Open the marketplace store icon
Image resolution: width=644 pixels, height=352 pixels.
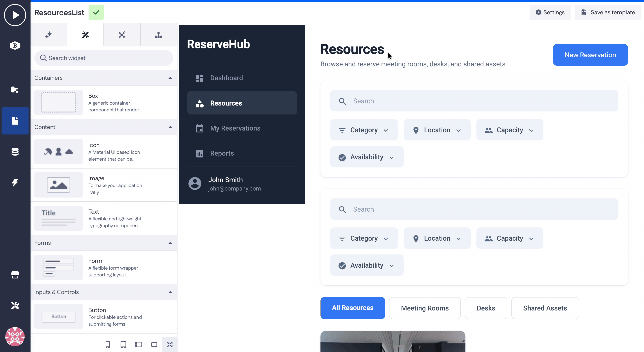tap(15, 274)
